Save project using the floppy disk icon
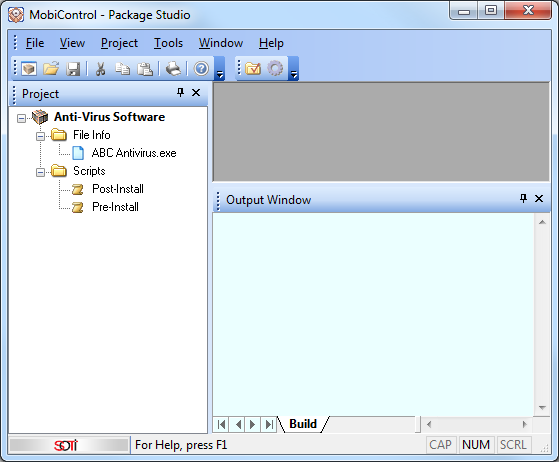The height and width of the screenshot is (462, 559). (73, 68)
